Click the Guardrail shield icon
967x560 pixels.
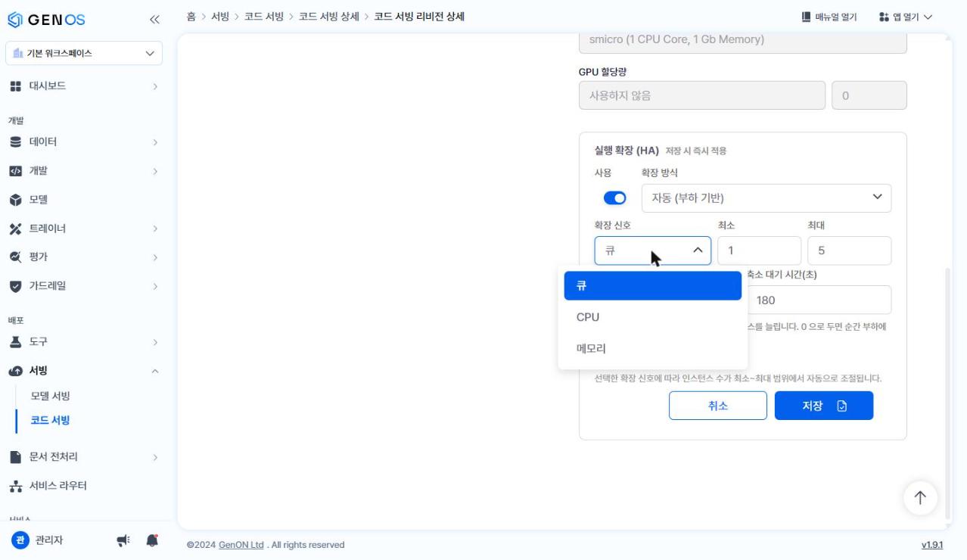[15, 286]
